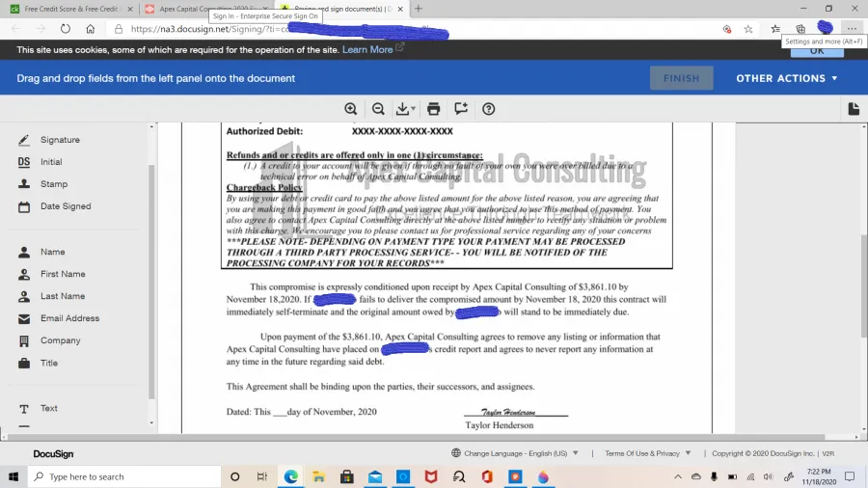Go to browser home page
The image size is (868, 488).
coord(91,29)
